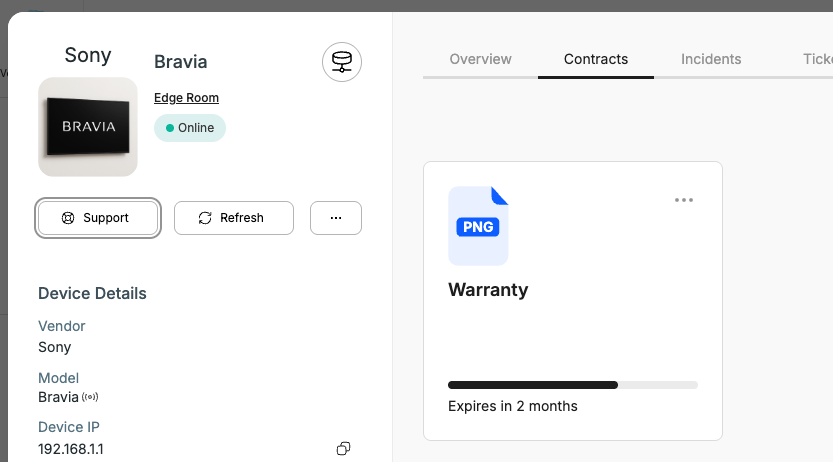Click the Online status badge
Screen dimensions: 833x462
[x=190, y=128]
